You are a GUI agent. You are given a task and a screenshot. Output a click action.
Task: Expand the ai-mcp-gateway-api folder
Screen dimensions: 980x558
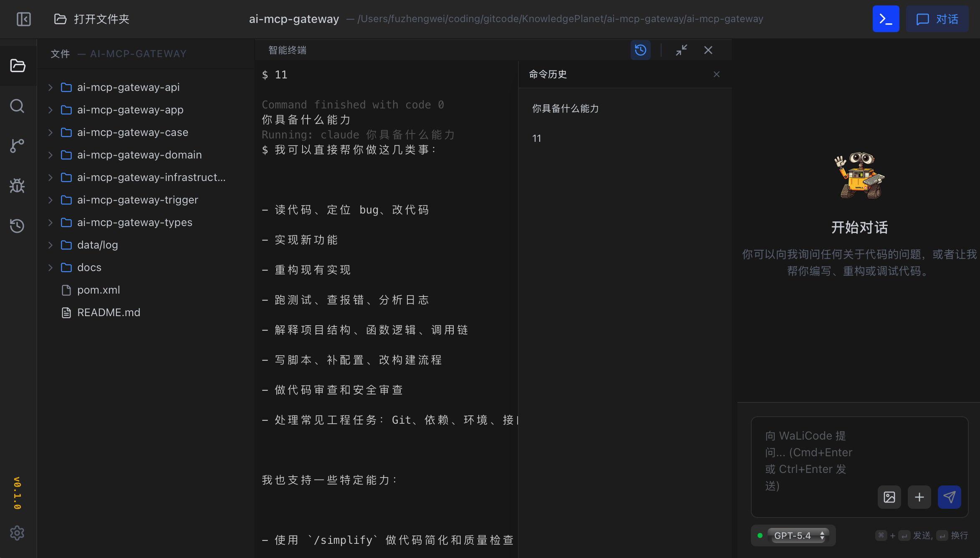(128, 87)
